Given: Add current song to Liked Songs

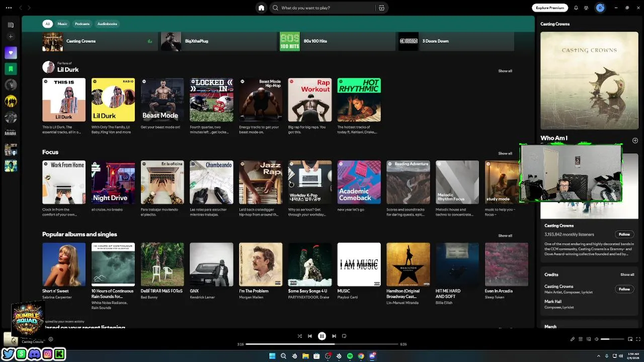Looking at the screenshot, I should click(x=50, y=339).
